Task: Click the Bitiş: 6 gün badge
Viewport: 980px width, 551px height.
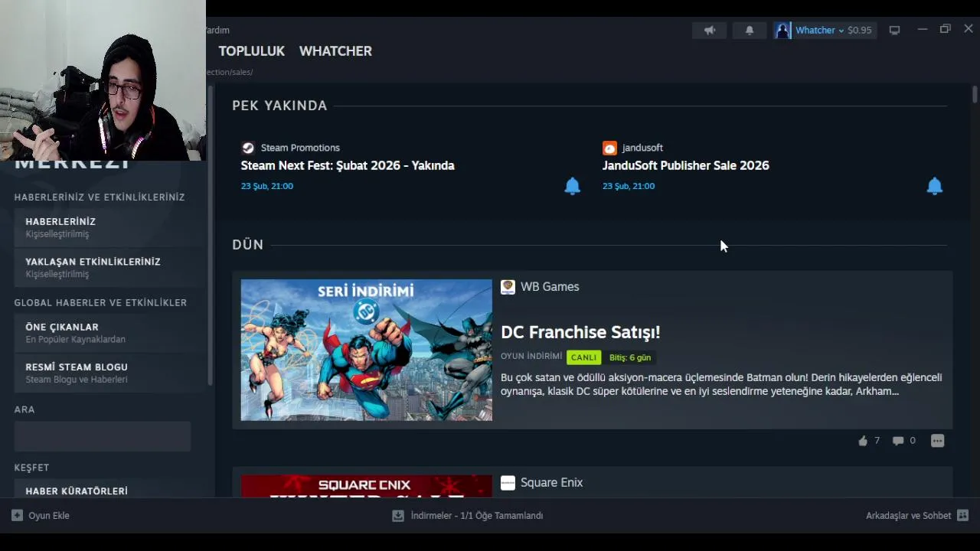Action: click(x=630, y=357)
